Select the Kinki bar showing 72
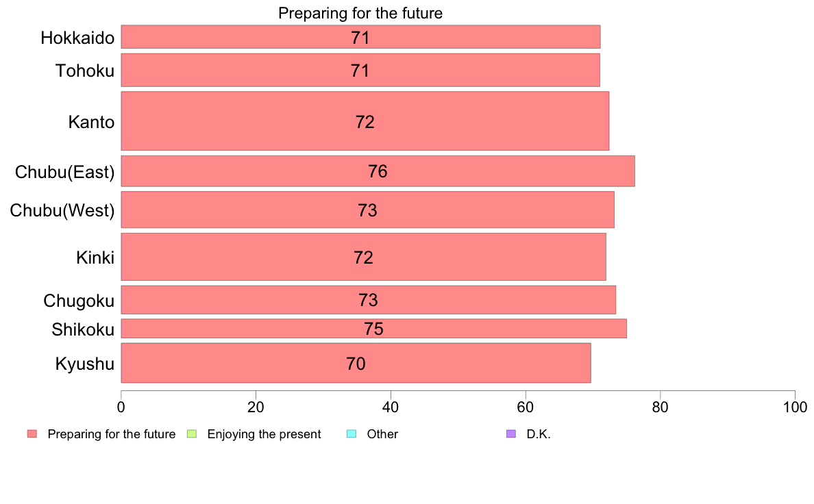The image size is (814, 504). (x=363, y=257)
